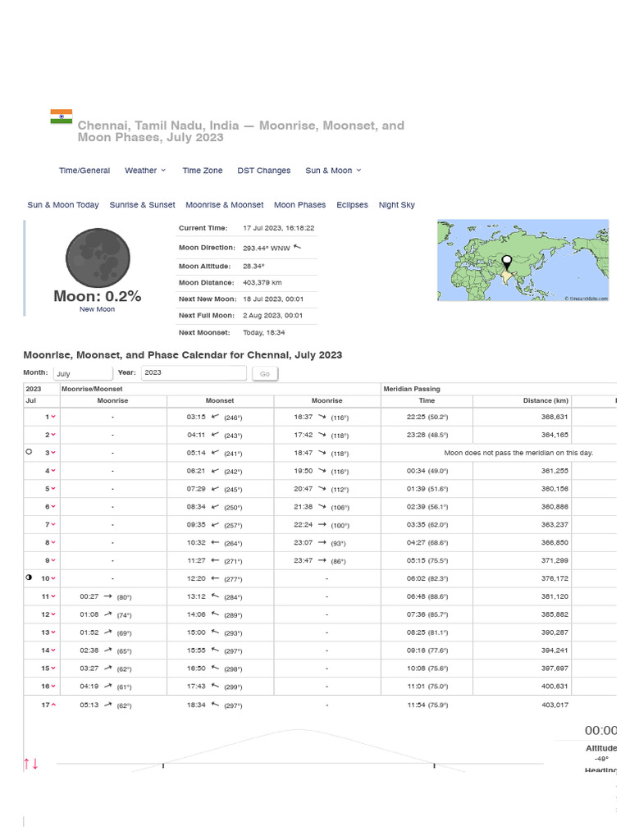The image size is (630, 840).
Task: Expand the day 14 row chevron
Action: tap(53, 651)
